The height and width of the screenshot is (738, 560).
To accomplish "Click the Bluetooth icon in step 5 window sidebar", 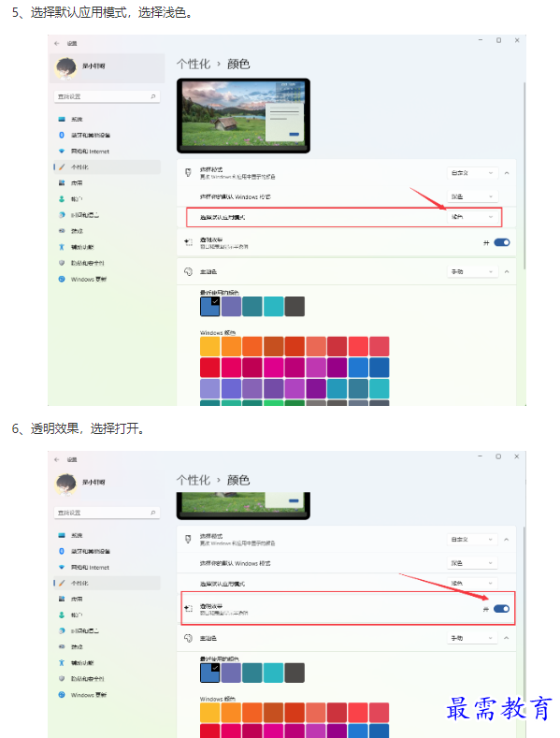I will pyautogui.click(x=62, y=135).
